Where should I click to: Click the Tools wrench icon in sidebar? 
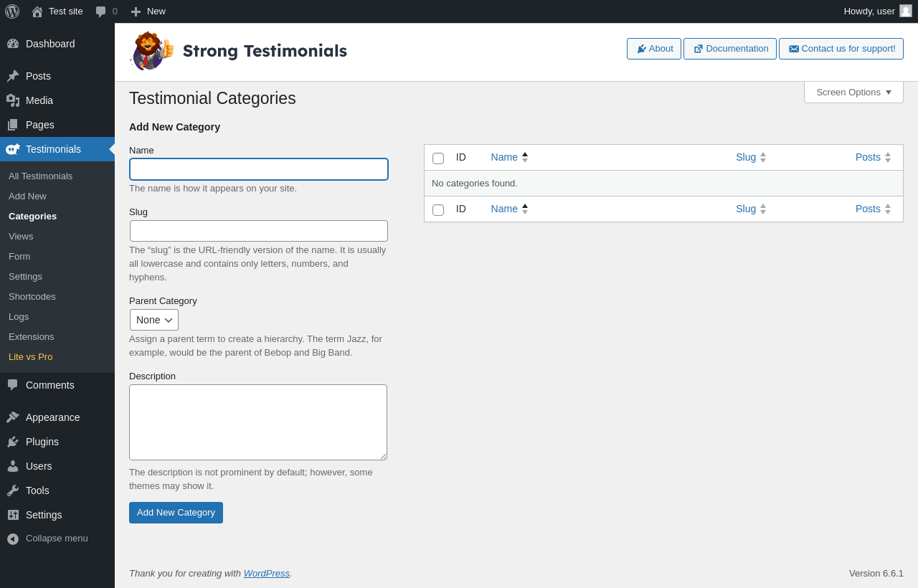click(x=13, y=490)
